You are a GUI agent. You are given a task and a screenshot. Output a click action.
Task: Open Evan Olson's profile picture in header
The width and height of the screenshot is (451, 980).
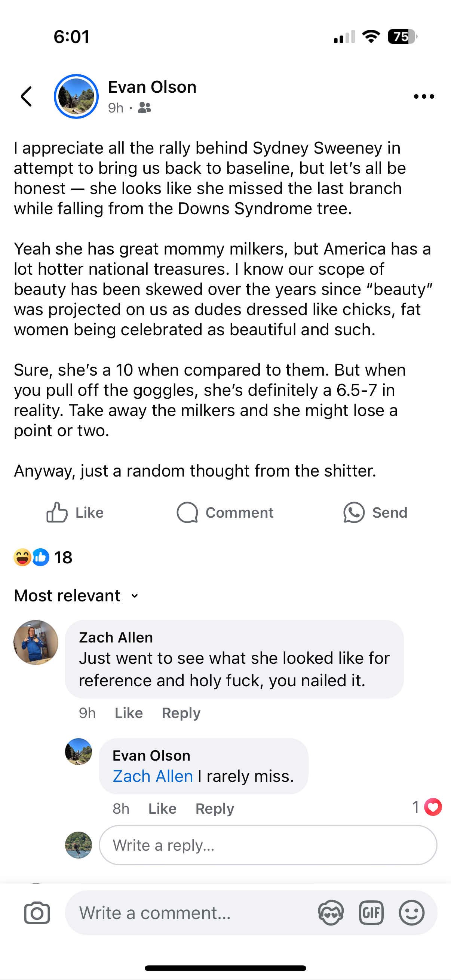coord(76,96)
